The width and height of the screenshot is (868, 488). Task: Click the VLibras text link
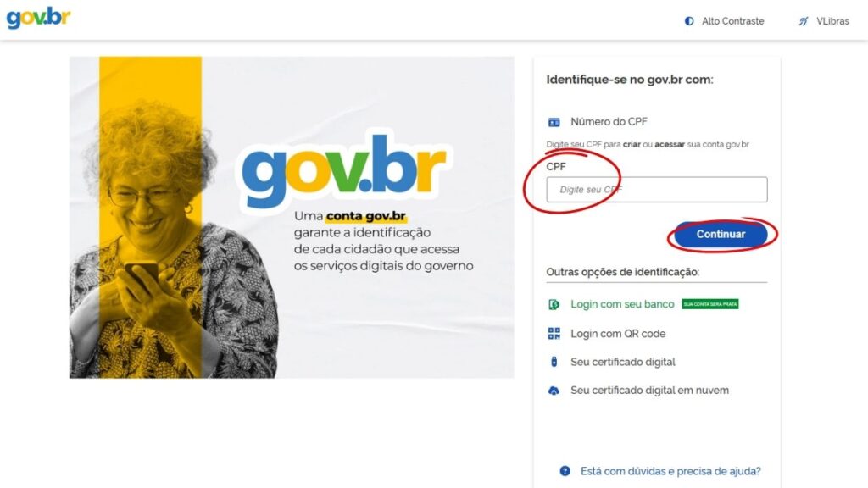tap(832, 21)
